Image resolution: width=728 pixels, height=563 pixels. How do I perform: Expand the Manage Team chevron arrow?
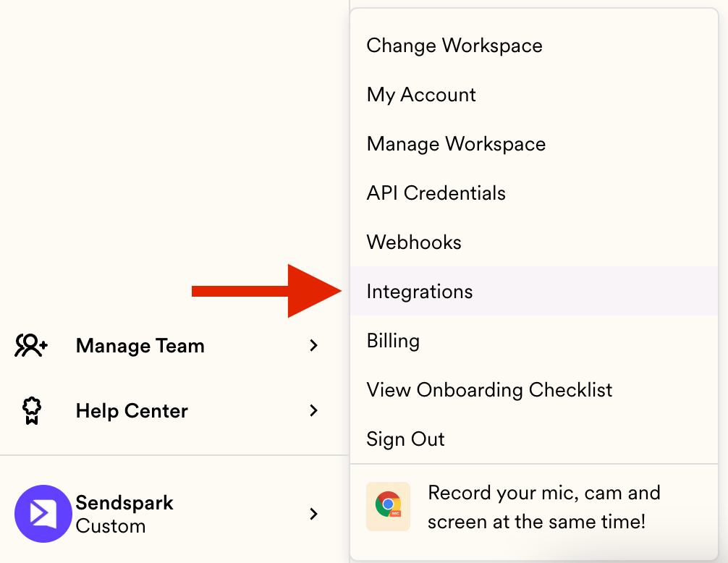click(314, 345)
